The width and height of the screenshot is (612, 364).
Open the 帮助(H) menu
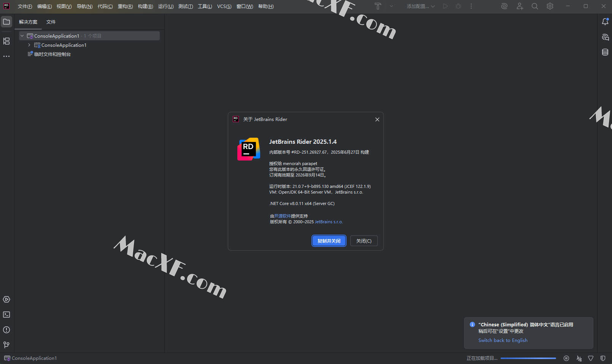click(x=266, y=6)
